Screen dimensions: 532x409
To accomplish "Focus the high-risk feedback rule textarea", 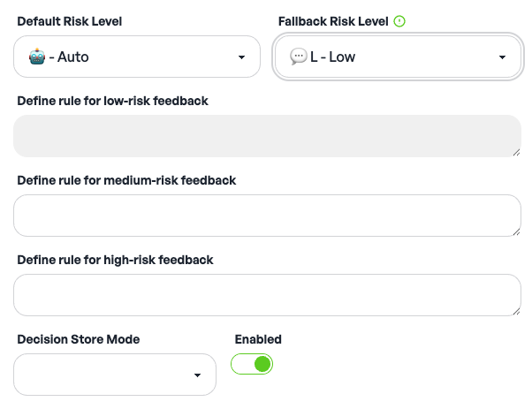I will (265, 295).
